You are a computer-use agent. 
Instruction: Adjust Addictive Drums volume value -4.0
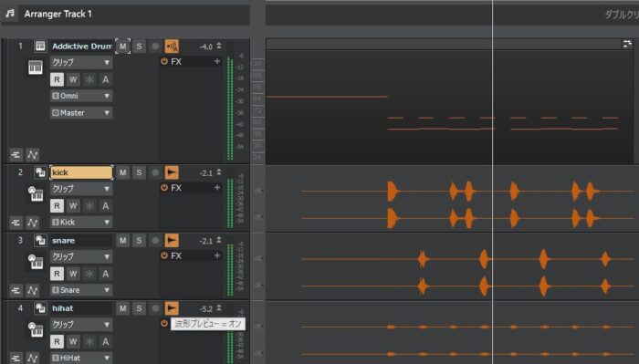[205, 47]
